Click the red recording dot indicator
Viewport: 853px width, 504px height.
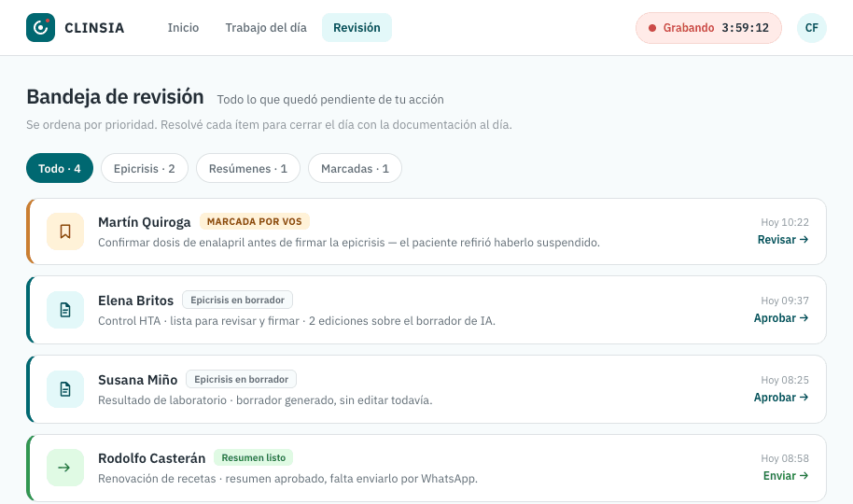[x=652, y=28]
